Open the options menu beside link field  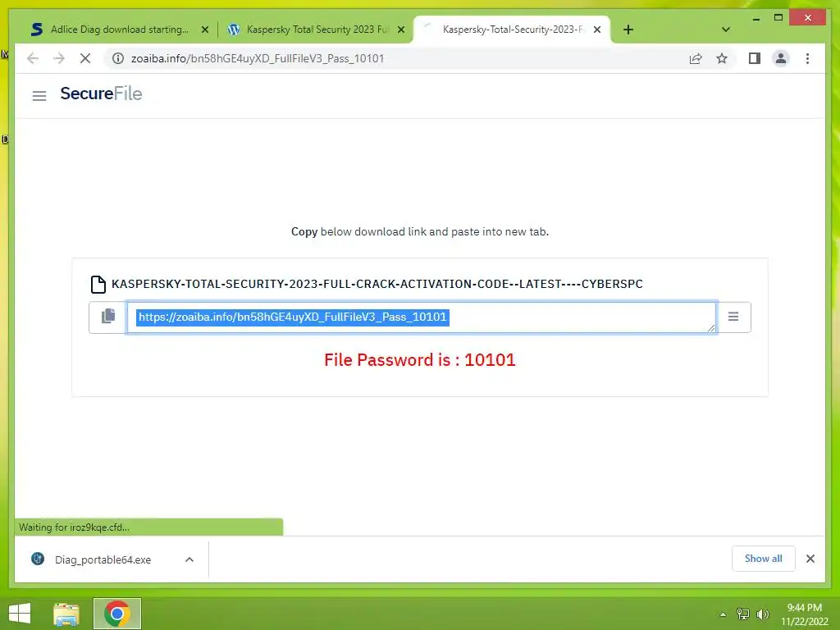point(733,317)
